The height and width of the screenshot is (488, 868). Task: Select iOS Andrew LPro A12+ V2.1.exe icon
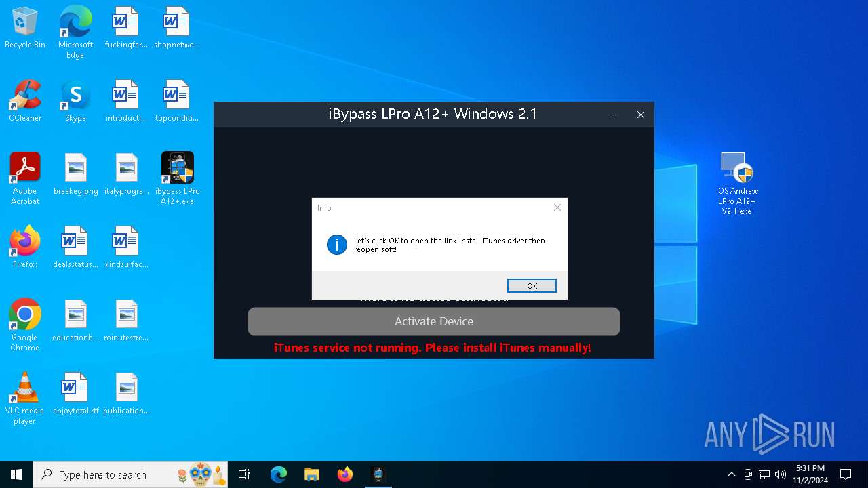tap(737, 183)
